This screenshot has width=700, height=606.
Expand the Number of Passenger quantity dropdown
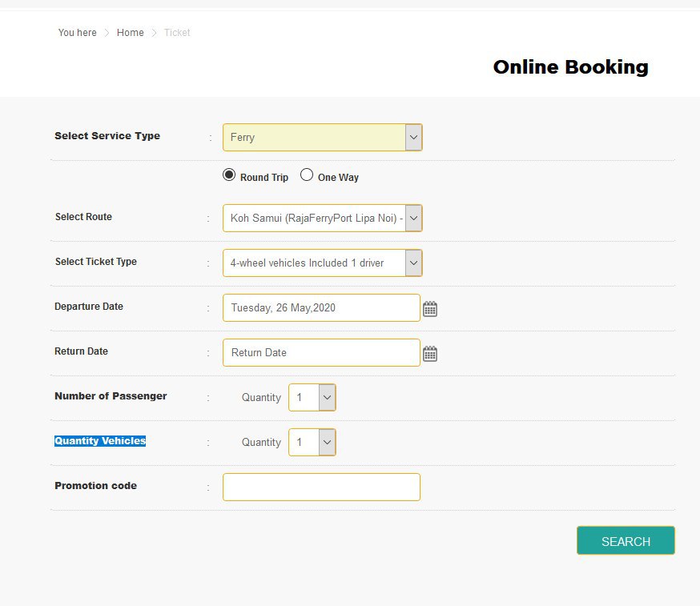point(312,397)
